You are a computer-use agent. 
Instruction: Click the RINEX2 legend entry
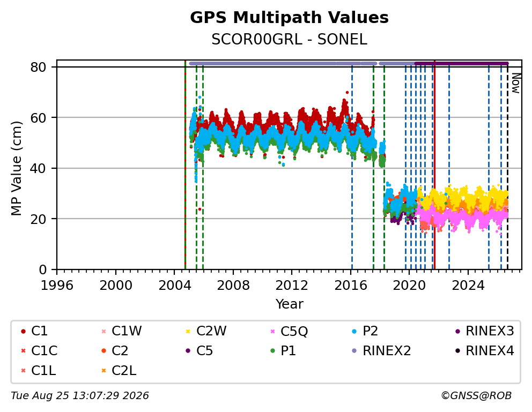(382, 351)
